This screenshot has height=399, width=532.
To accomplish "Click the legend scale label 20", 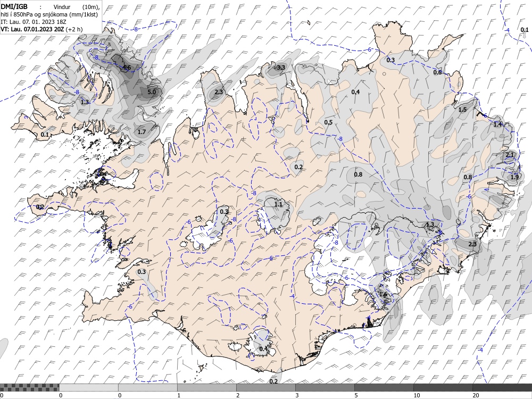I will (x=476, y=395).
